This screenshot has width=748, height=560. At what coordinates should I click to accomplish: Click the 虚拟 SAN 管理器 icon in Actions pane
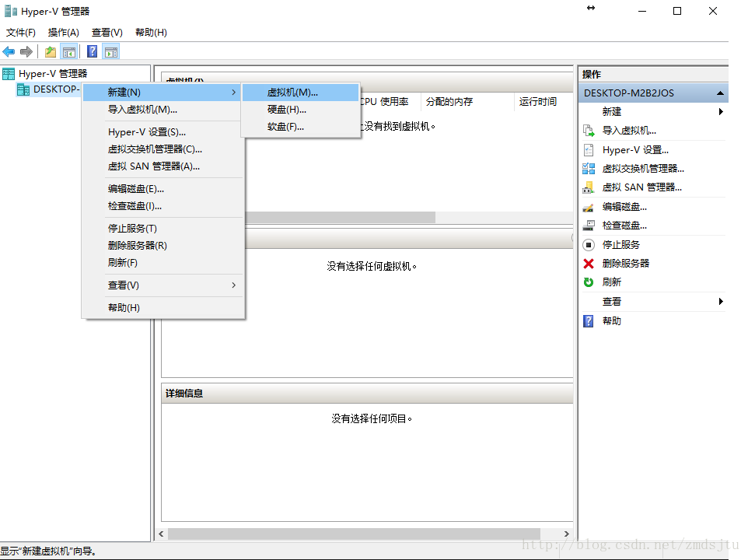[589, 187]
